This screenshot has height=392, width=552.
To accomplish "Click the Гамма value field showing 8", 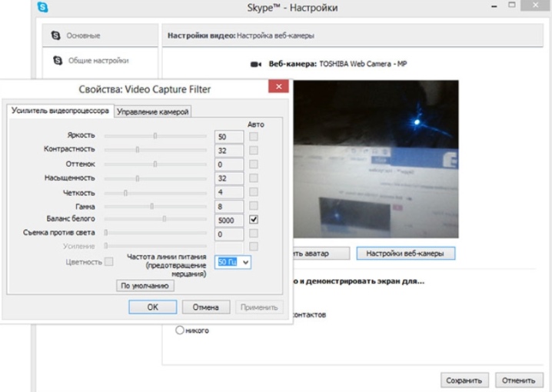I will click(x=229, y=206).
